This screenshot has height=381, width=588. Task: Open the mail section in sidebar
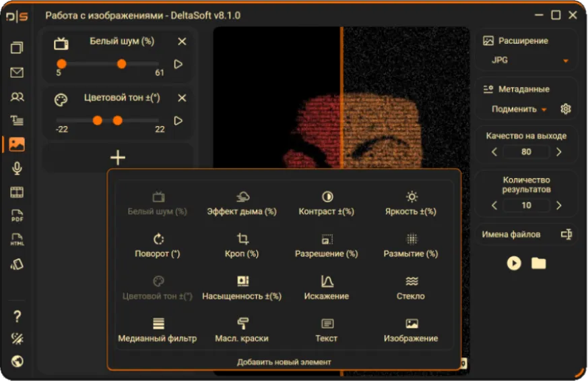coord(17,72)
